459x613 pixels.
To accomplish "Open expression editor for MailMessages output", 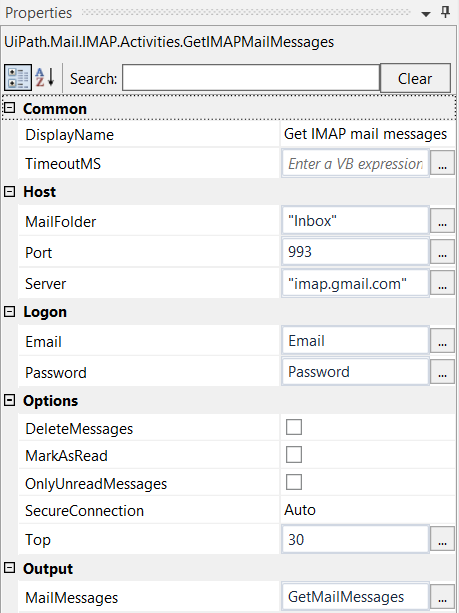I will (x=442, y=597).
